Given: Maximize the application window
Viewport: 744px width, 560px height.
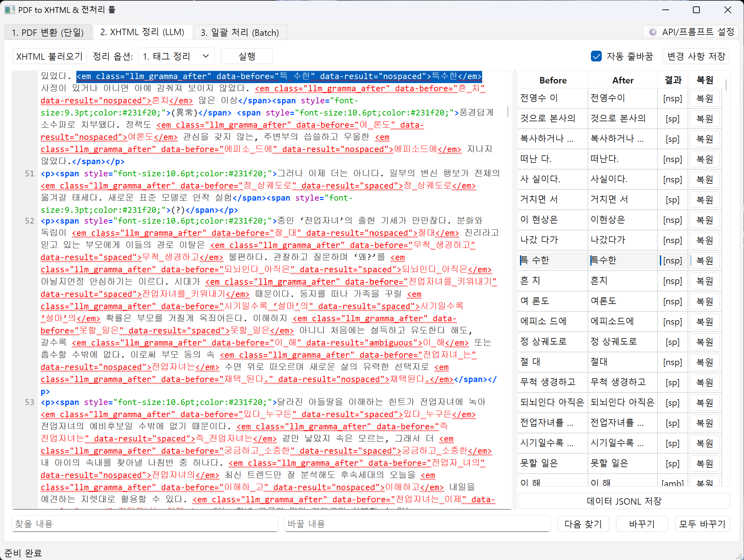Looking at the screenshot, I should pyautogui.click(x=696, y=10).
